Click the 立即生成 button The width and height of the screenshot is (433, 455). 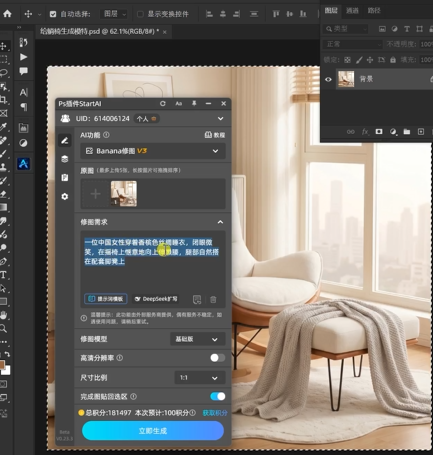click(153, 431)
